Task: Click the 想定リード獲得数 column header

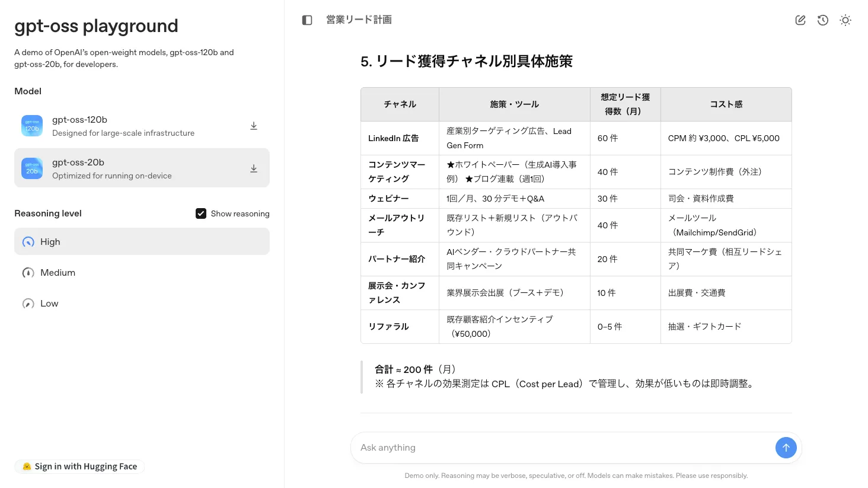Action: coord(626,104)
